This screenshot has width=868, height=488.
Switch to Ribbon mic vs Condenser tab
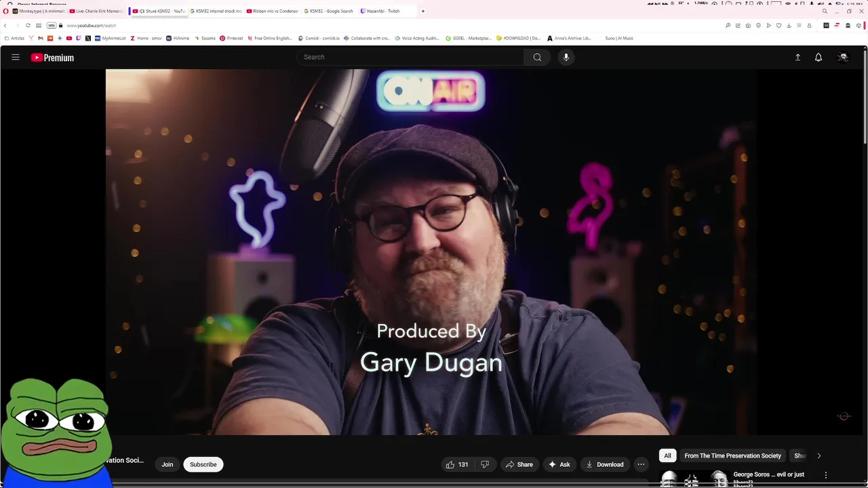(273, 11)
